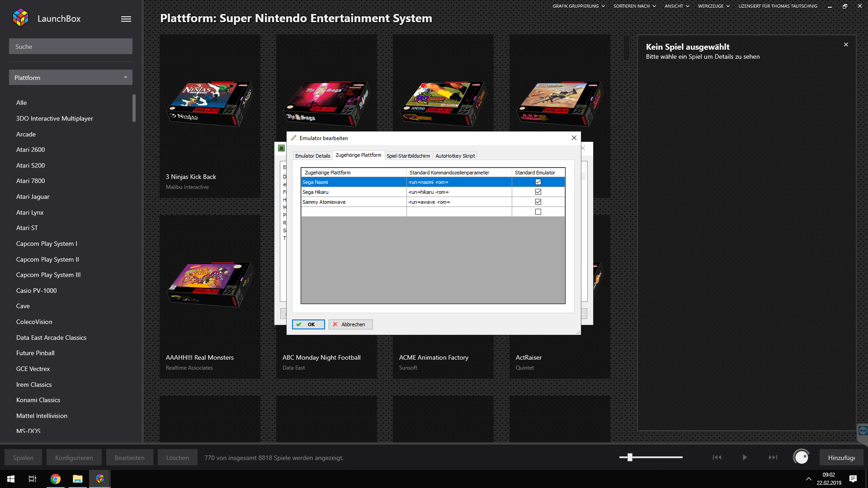Expand the Grafik Gruppierung menu
This screenshot has width=868, height=488.
(578, 6)
